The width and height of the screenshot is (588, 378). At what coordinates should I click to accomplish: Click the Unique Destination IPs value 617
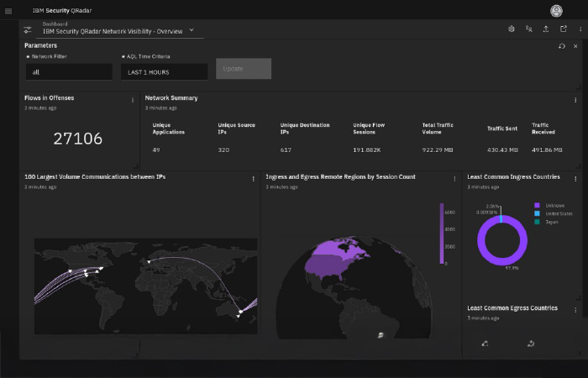click(x=286, y=150)
